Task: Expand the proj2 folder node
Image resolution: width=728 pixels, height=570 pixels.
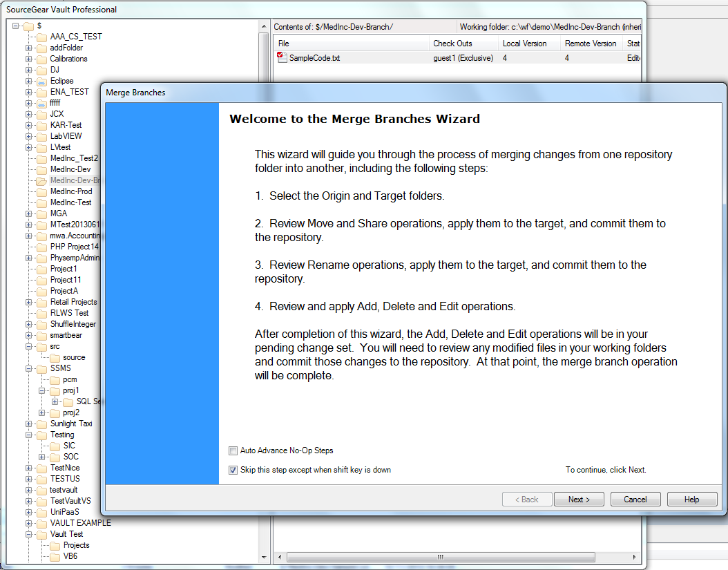Action: click(x=41, y=412)
